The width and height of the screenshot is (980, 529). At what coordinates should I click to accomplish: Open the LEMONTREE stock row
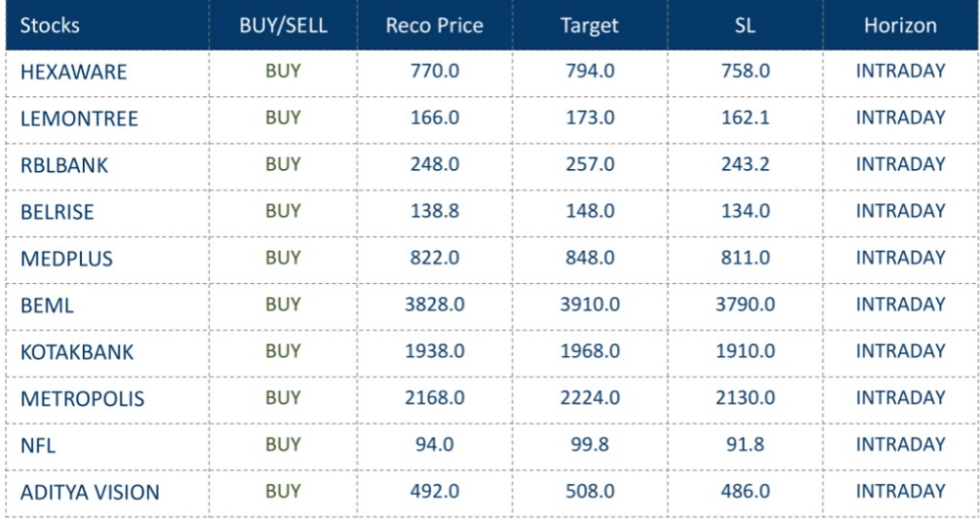79,119
